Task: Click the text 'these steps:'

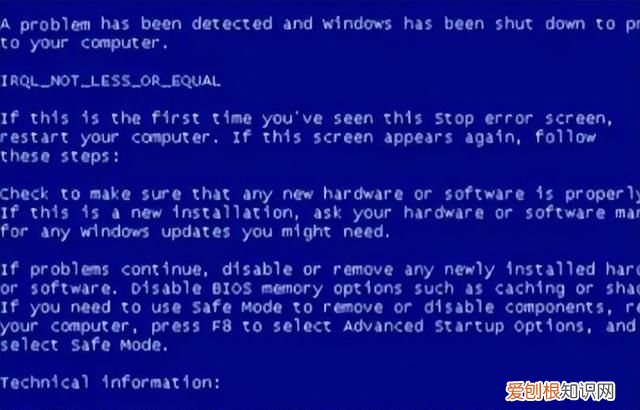Action: (x=60, y=157)
